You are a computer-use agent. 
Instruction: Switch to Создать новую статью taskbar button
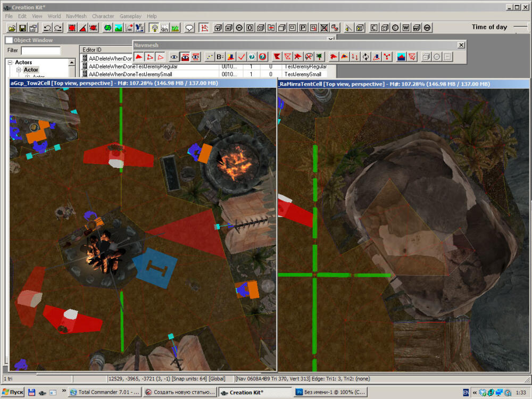tap(180, 392)
